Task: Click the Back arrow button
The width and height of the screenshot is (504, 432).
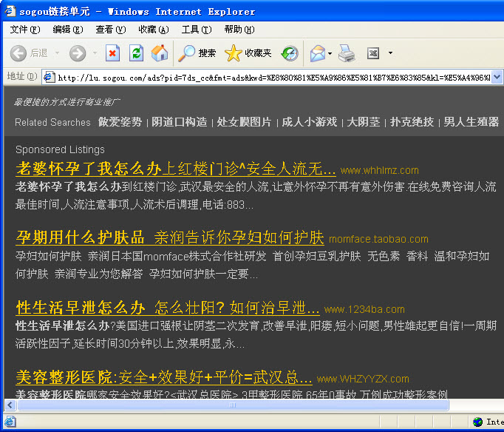Action: [x=18, y=53]
